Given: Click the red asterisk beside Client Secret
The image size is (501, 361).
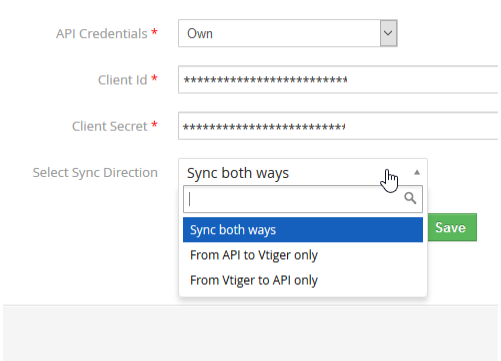Looking at the screenshot, I should pos(154,125).
